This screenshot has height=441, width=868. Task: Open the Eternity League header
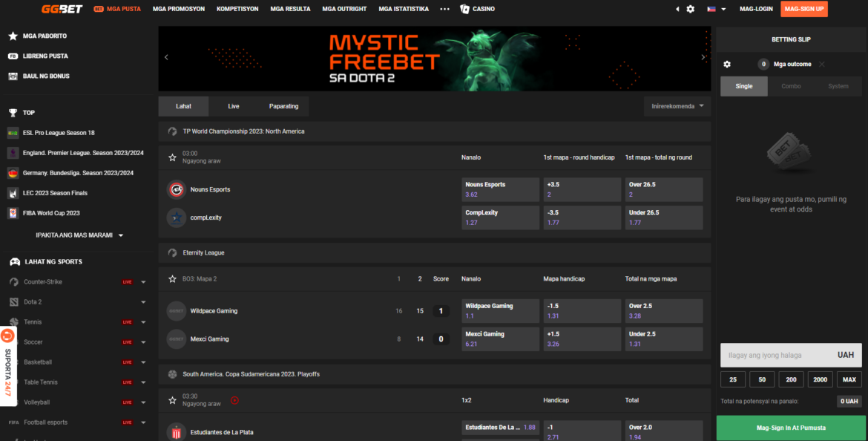(x=435, y=252)
